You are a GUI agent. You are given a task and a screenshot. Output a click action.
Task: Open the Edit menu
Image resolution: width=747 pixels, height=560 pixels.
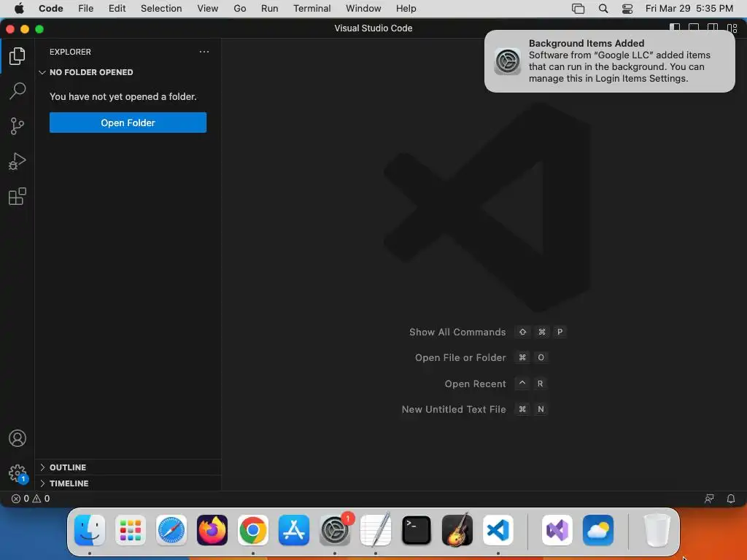pos(117,9)
